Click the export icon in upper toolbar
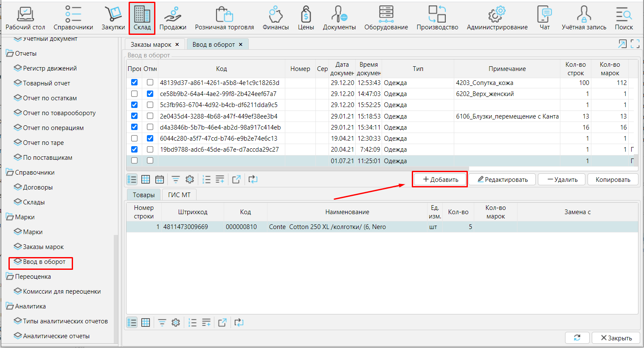Image resolution: width=644 pixels, height=348 pixels. click(x=236, y=179)
